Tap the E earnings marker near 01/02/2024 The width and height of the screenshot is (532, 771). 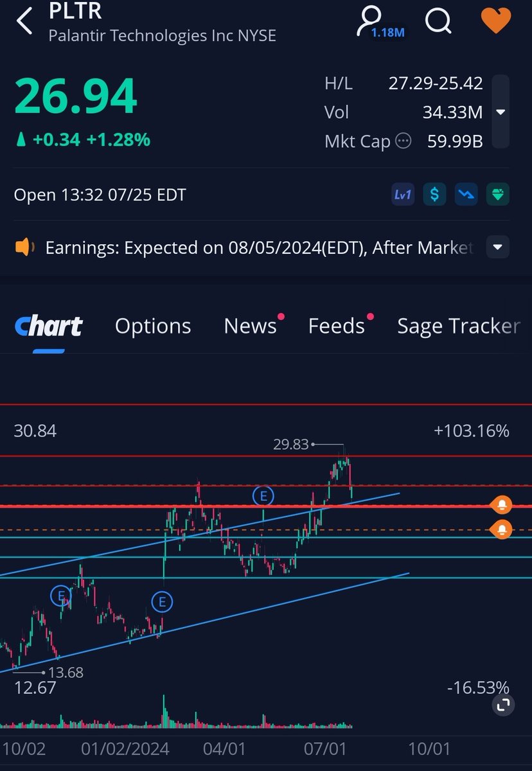(x=162, y=602)
